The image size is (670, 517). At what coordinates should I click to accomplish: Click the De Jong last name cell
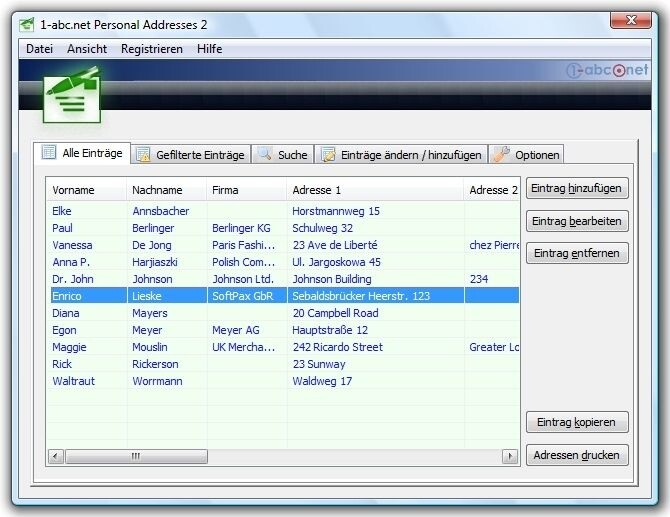(152, 245)
